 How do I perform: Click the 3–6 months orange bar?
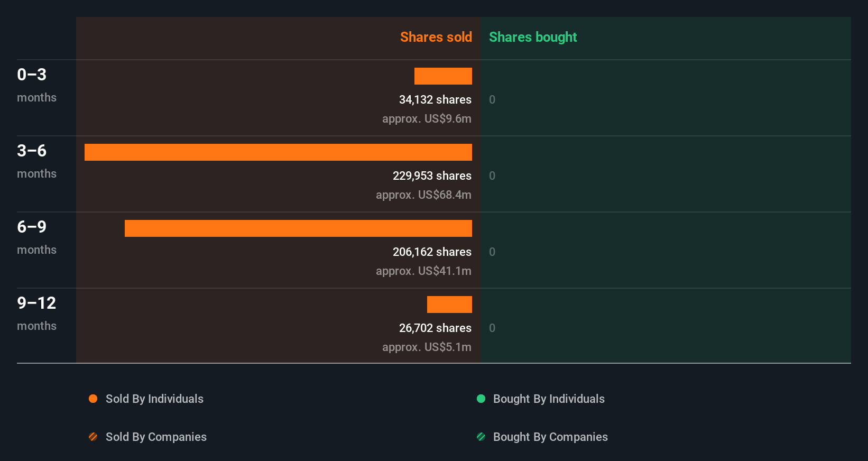click(278, 152)
